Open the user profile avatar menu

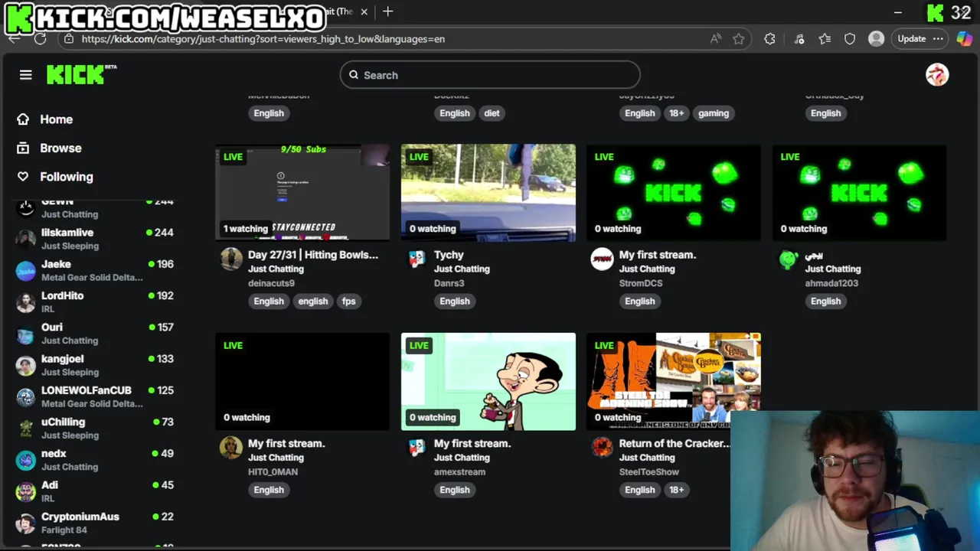click(937, 75)
